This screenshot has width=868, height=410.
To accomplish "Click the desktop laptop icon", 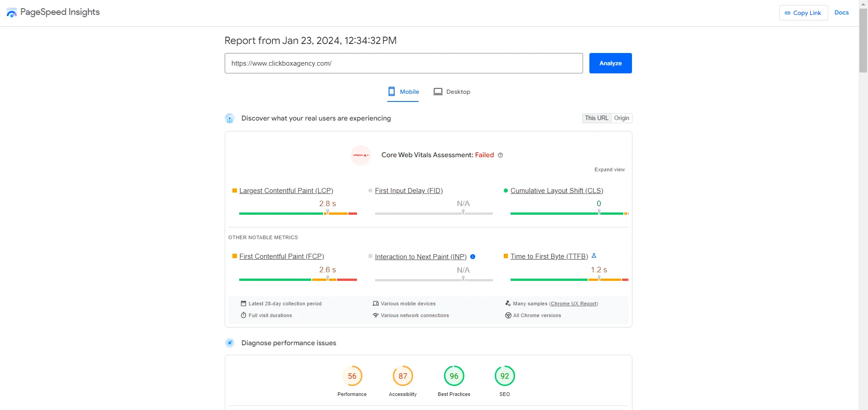I will pyautogui.click(x=438, y=92).
